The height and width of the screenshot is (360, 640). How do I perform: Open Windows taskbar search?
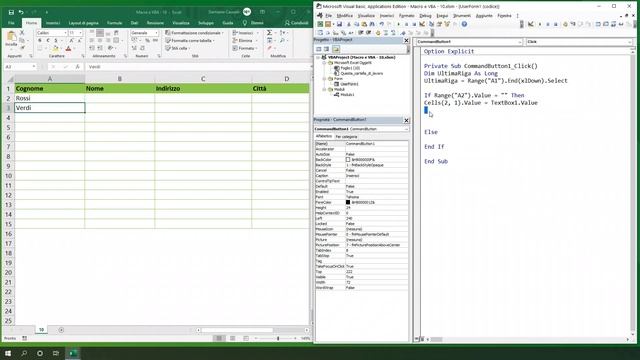pos(24,353)
